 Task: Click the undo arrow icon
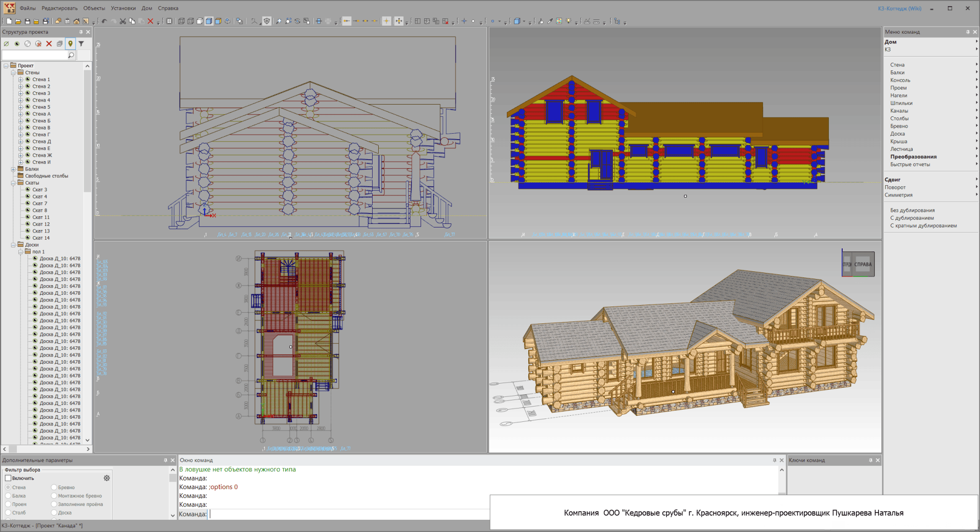(x=104, y=21)
